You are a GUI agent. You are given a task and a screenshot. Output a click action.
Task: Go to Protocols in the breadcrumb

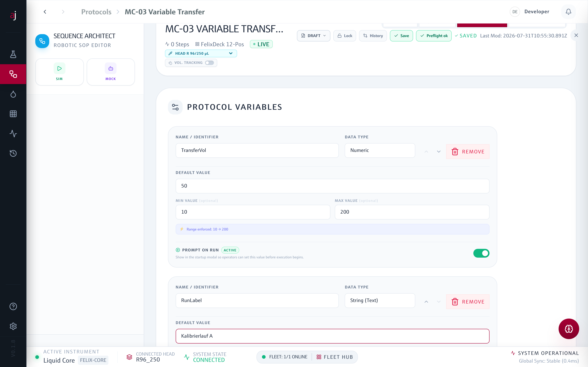96,12
